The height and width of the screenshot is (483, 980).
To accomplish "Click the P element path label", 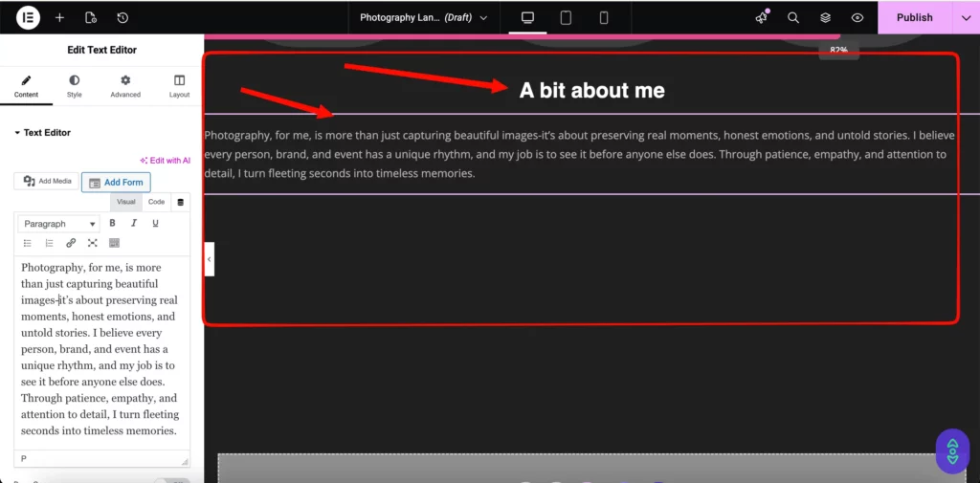I will coord(24,459).
